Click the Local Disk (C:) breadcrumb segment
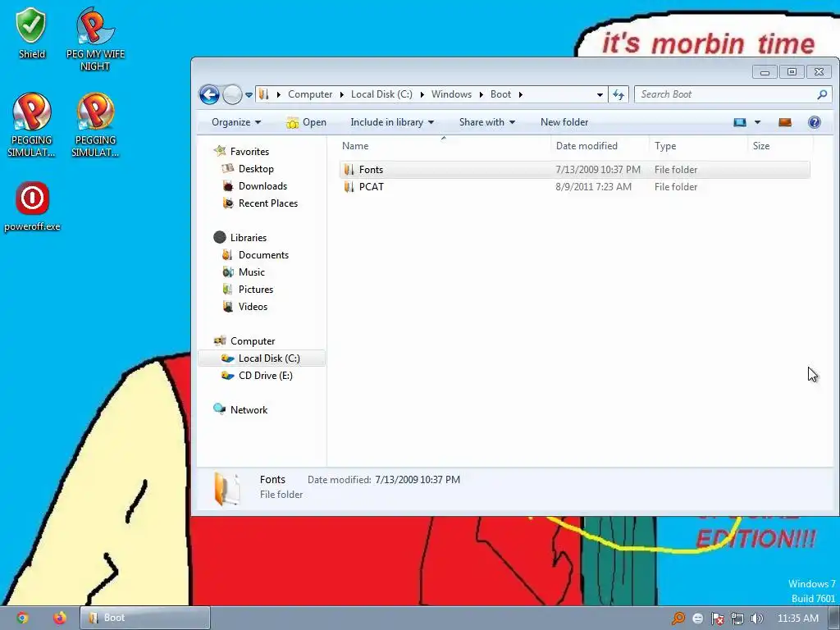The width and height of the screenshot is (840, 630). tap(381, 94)
